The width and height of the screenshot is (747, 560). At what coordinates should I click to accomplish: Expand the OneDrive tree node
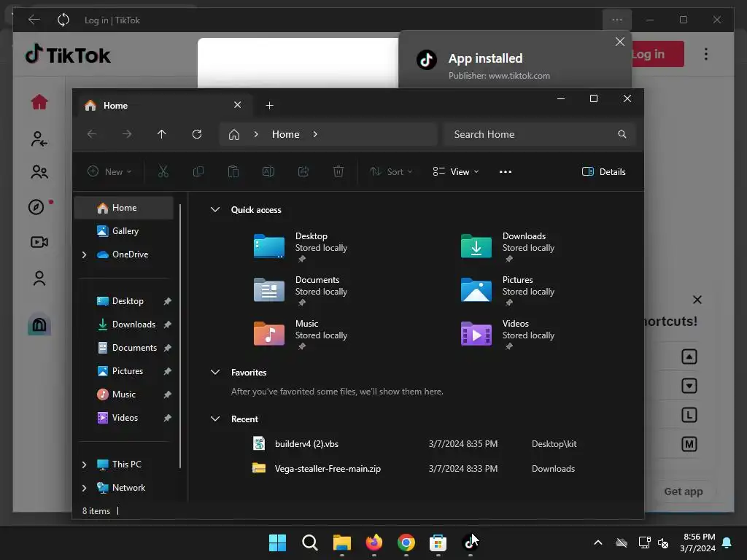click(85, 254)
